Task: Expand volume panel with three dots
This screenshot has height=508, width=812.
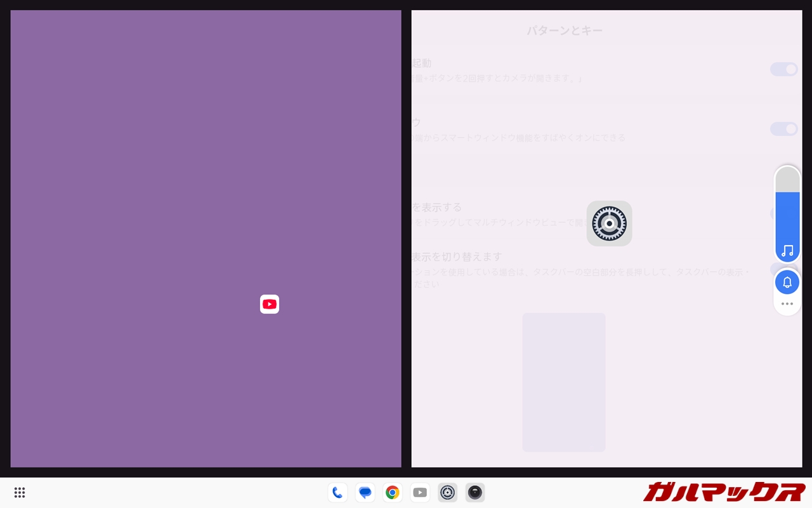Action: (x=787, y=304)
